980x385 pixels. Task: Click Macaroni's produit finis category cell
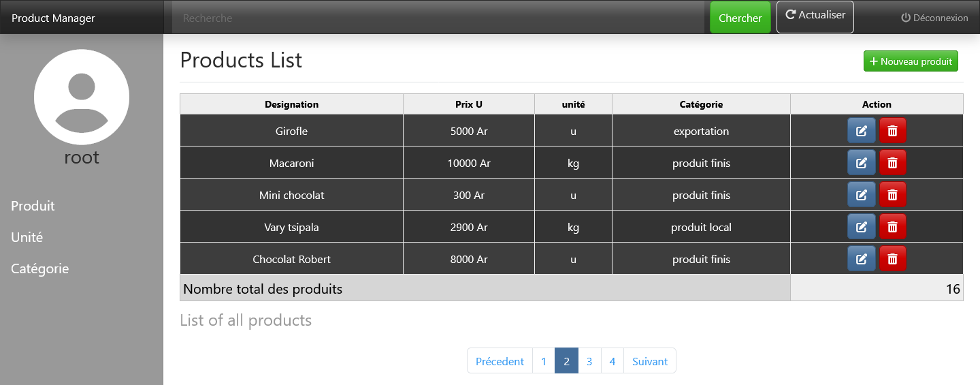tap(701, 163)
